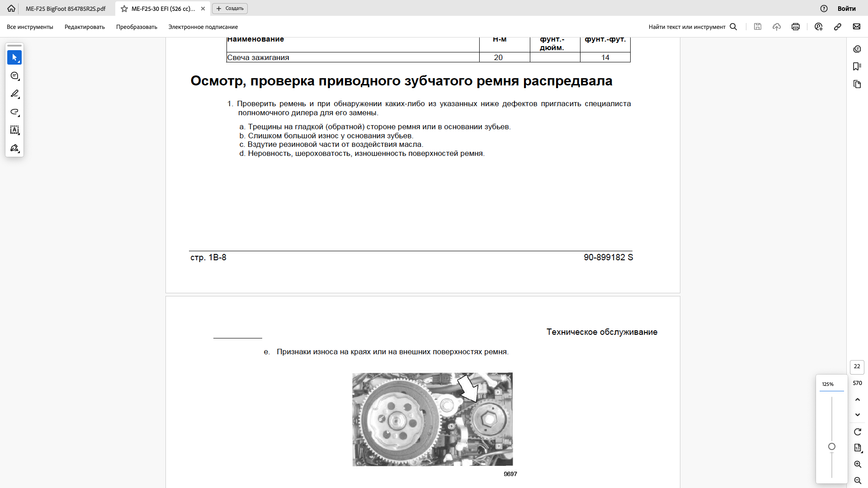Click the Свеча зажигания table cell
868x488 pixels.
click(x=353, y=57)
